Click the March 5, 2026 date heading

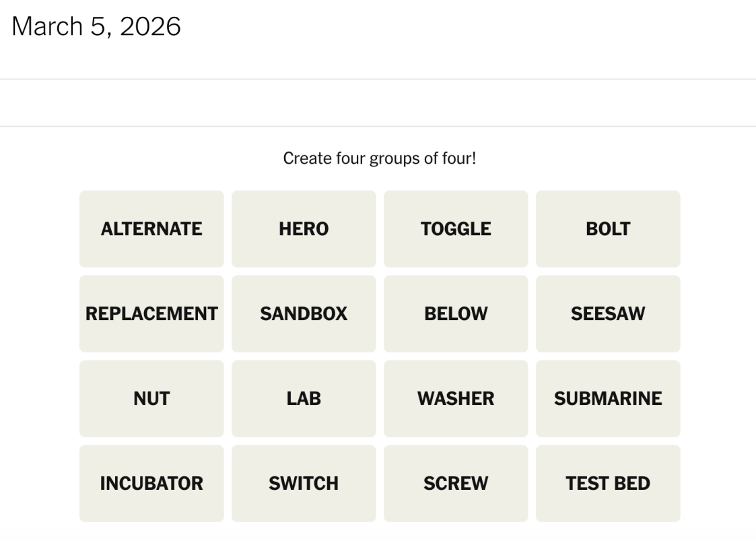(97, 26)
